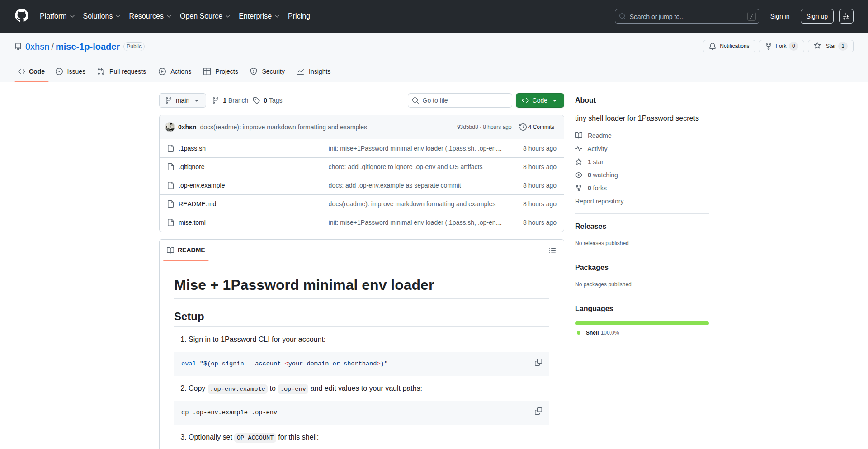
Task: Star the mise-1p-loader repository
Action: click(830, 46)
